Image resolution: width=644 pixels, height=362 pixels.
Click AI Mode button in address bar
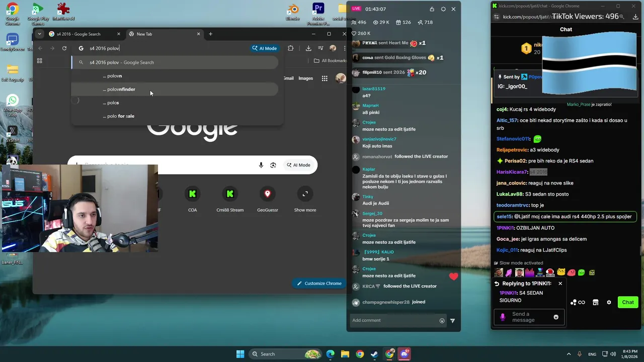click(x=265, y=48)
